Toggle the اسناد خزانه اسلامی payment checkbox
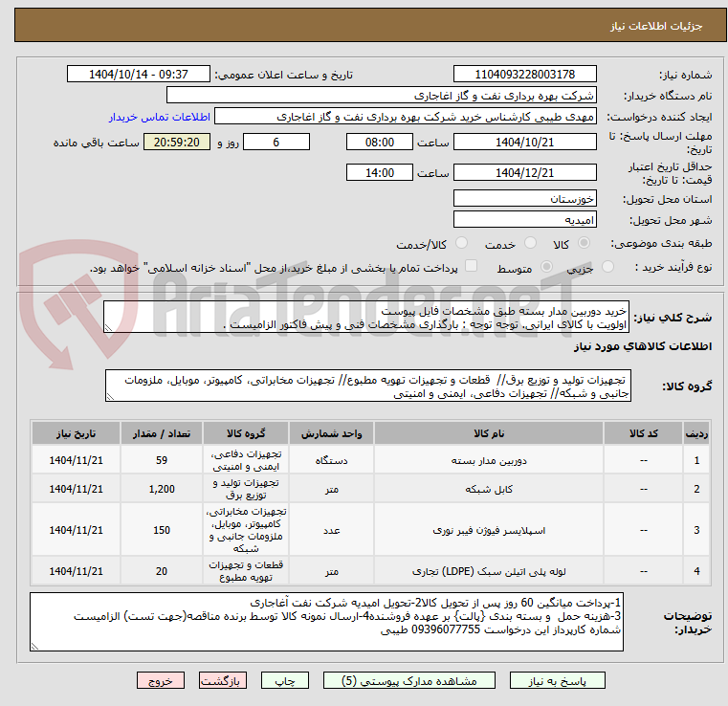 pos(472,266)
